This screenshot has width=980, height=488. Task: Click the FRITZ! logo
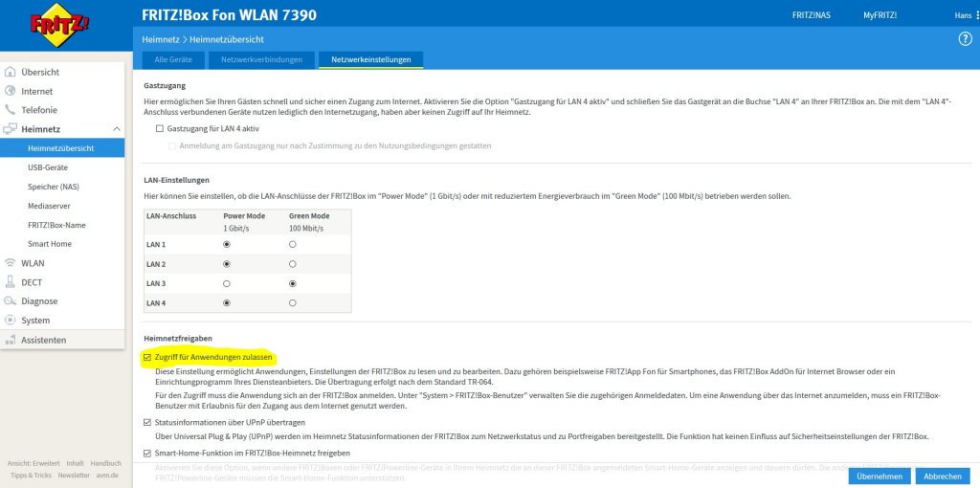point(61,29)
